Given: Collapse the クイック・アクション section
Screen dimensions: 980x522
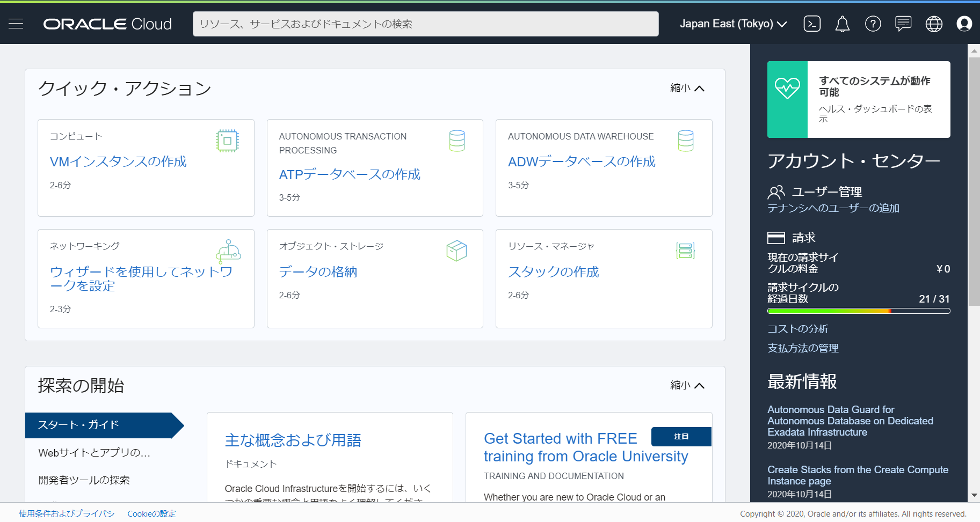Looking at the screenshot, I should coord(687,88).
